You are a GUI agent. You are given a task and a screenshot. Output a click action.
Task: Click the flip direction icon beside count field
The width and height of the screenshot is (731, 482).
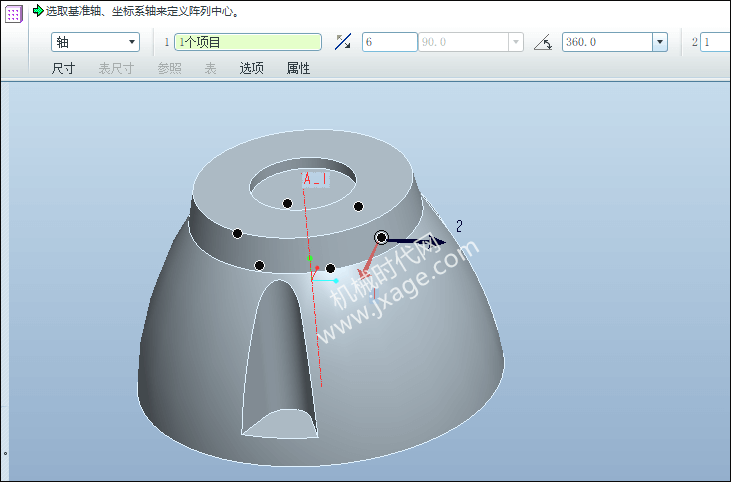click(343, 42)
